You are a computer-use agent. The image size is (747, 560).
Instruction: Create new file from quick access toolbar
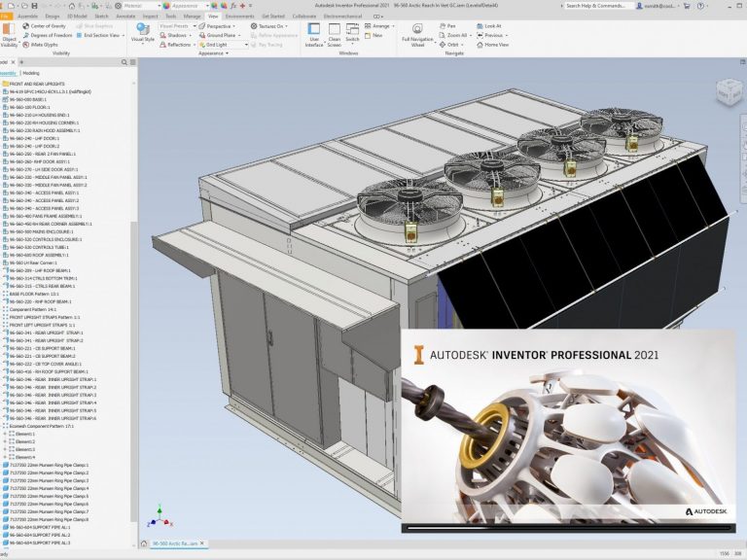[11, 6]
